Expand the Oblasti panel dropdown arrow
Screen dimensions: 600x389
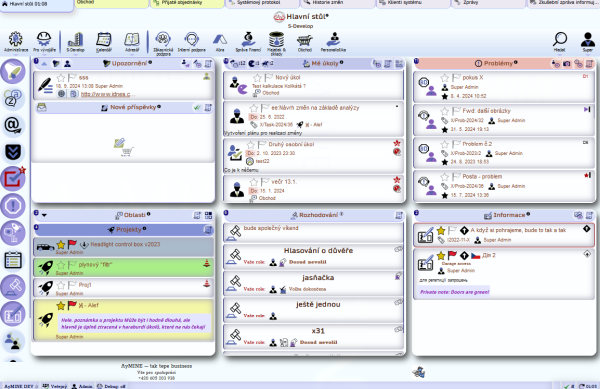[x=44, y=215]
